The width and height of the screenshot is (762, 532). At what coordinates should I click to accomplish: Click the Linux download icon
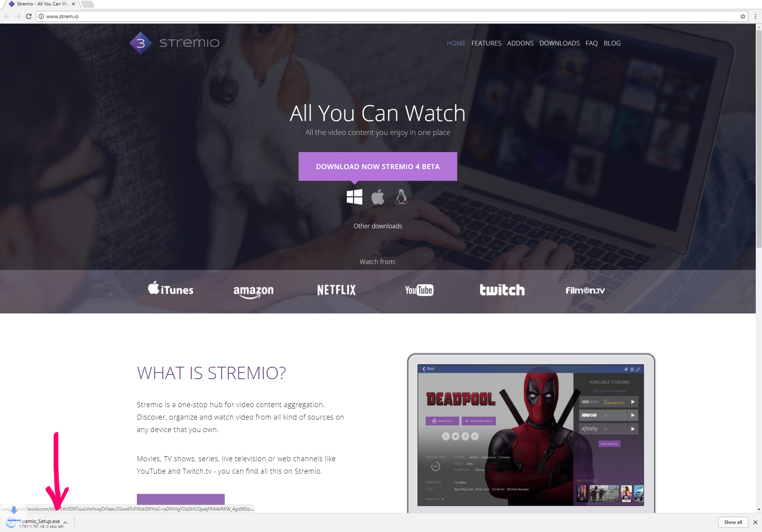[401, 196]
